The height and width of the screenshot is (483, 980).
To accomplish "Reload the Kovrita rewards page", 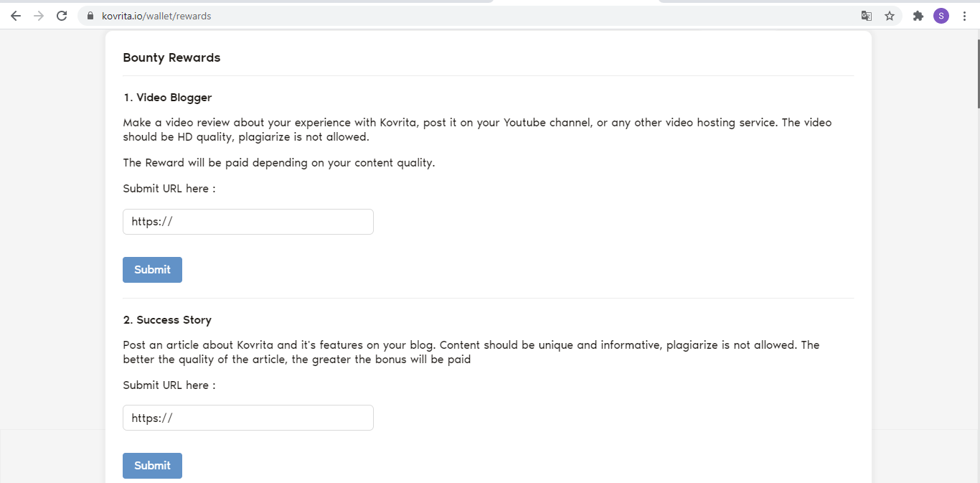I will click(62, 16).
